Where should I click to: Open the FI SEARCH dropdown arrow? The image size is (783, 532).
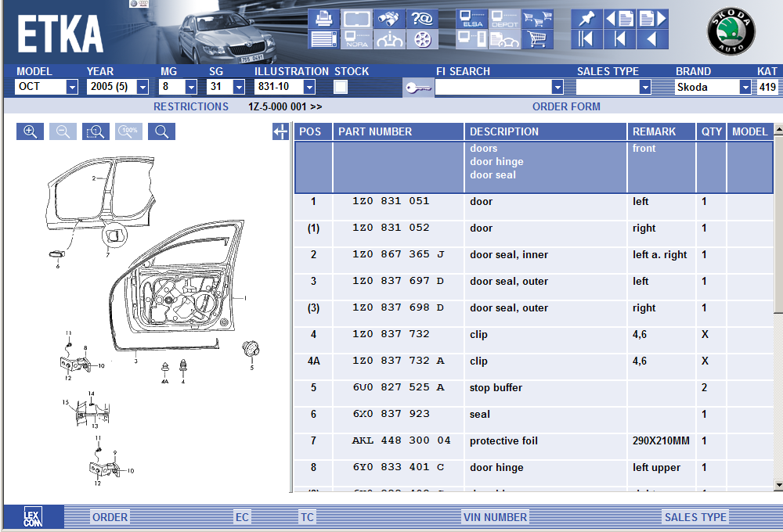pos(557,88)
